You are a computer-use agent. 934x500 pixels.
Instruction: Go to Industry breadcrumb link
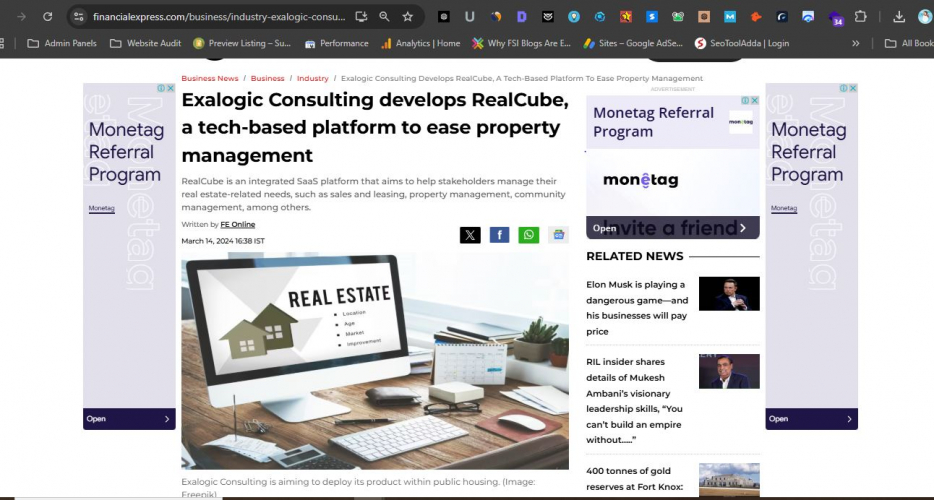point(313,78)
